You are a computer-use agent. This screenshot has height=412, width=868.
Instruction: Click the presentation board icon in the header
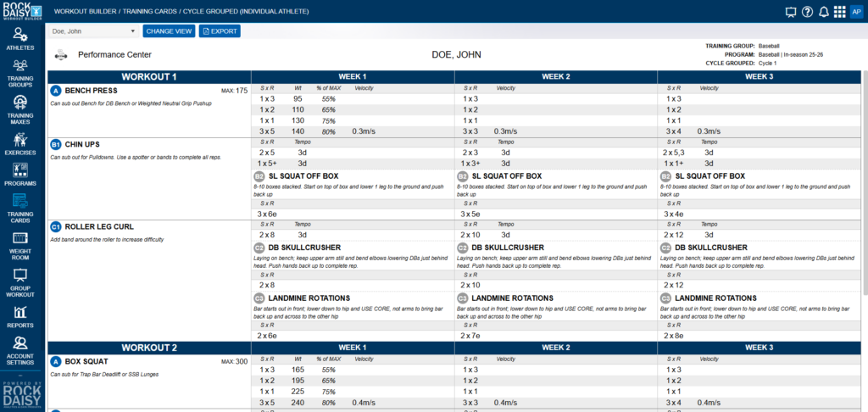[791, 12]
